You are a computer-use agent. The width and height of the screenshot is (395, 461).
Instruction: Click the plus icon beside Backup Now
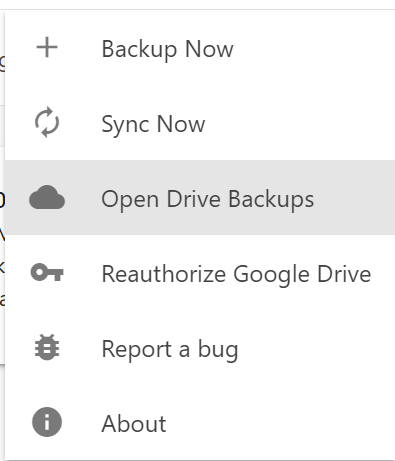coord(47,48)
